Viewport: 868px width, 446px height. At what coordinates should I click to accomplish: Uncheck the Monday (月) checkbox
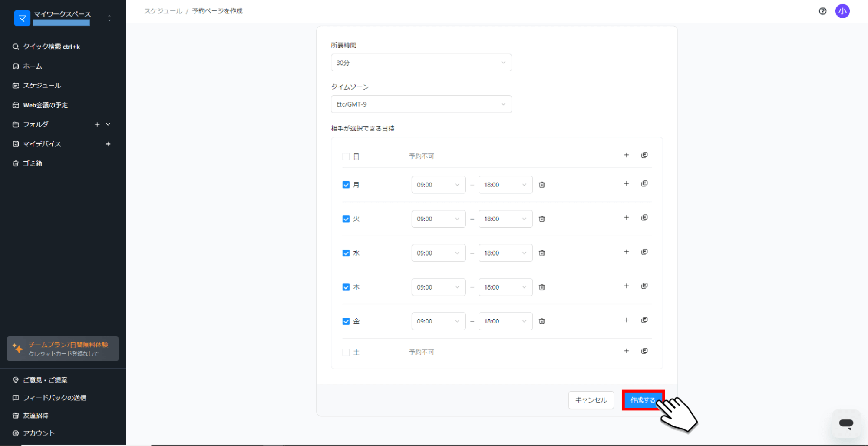[346, 185]
